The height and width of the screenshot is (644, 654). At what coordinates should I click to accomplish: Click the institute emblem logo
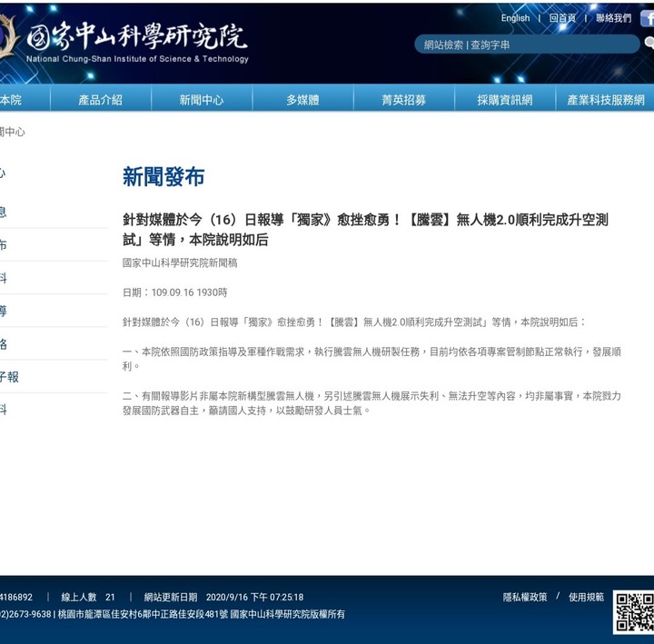click(8, 37)
